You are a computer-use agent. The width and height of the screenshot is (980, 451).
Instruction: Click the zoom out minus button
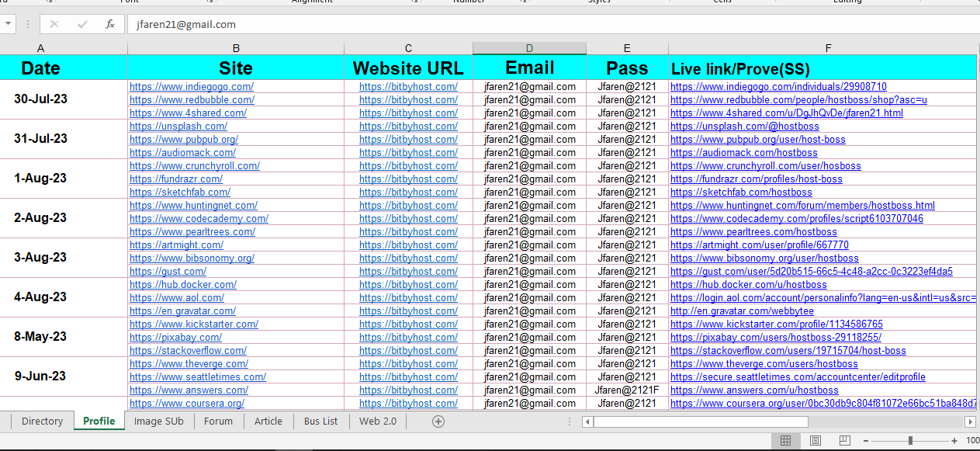click(867, 440)
